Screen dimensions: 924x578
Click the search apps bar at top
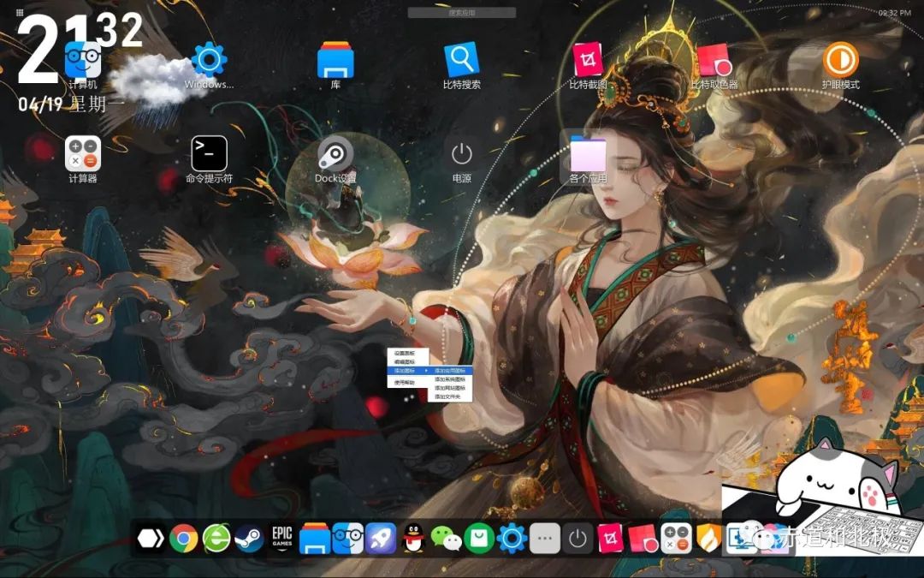click(462, 13)
